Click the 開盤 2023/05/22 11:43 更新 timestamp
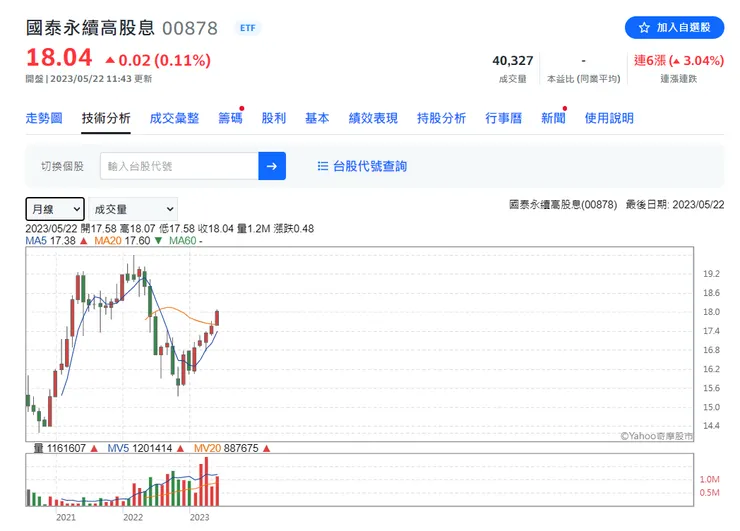 tap(89, 79)
